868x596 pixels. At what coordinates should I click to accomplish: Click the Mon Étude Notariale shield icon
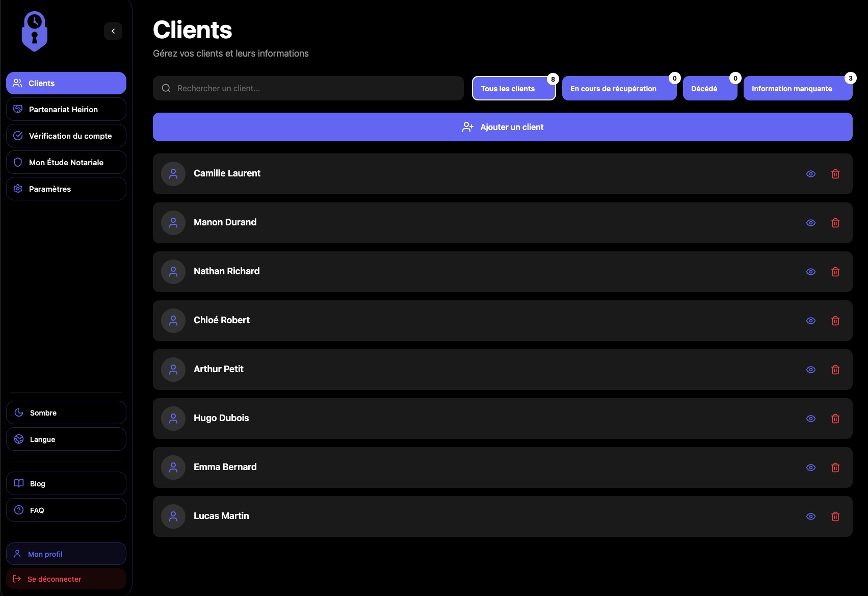[17, 162]
